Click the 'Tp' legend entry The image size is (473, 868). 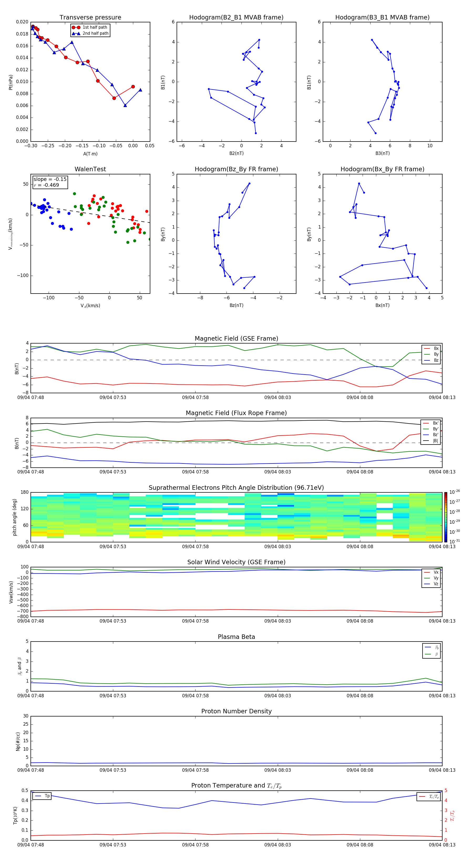pos(42,796)
